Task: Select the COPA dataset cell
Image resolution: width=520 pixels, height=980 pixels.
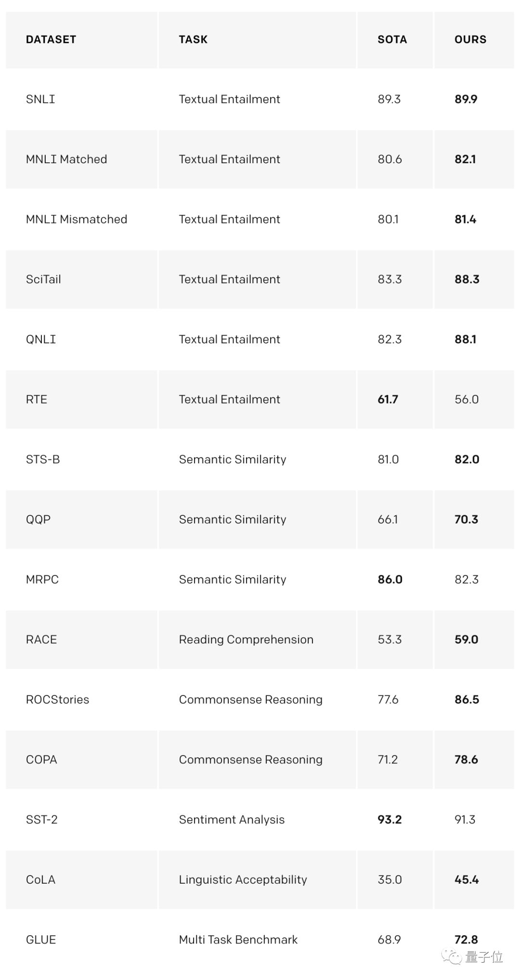Action: (41, 759)
